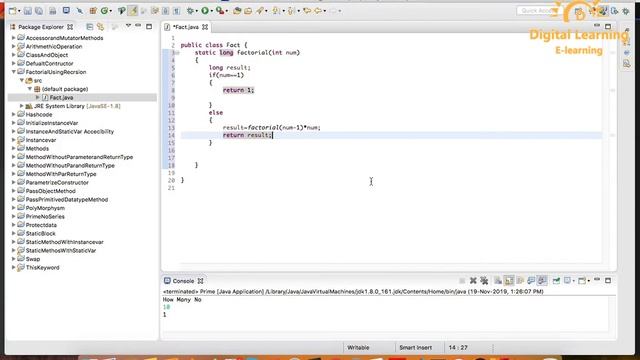Image resolution: width=640 pixels, height=360 pixels.
Task: Select the StaticBlock project
Action: (40, 233)
